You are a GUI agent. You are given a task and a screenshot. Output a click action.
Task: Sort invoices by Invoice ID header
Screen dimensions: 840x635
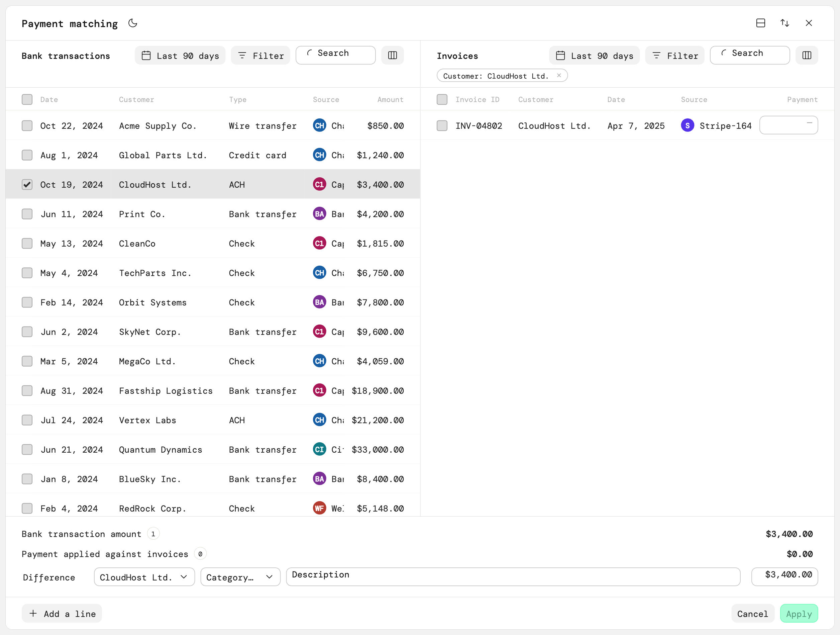[x=477, y=100]
